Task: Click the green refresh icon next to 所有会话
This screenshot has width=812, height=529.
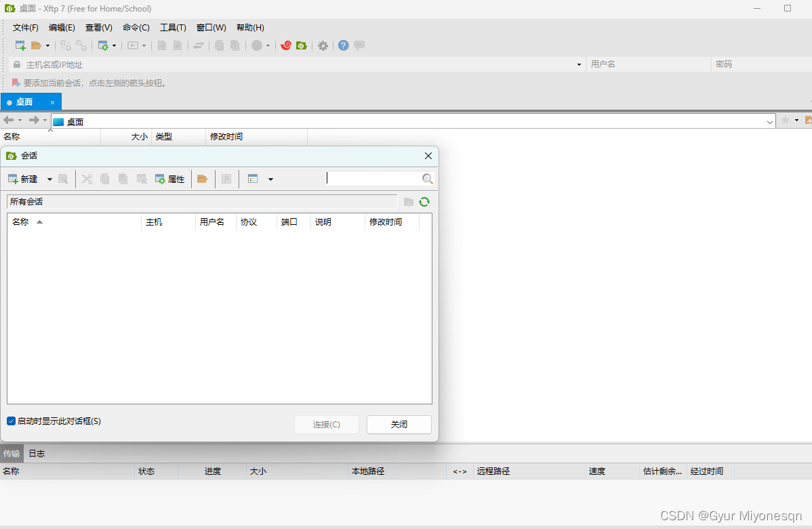Action: 424,202
